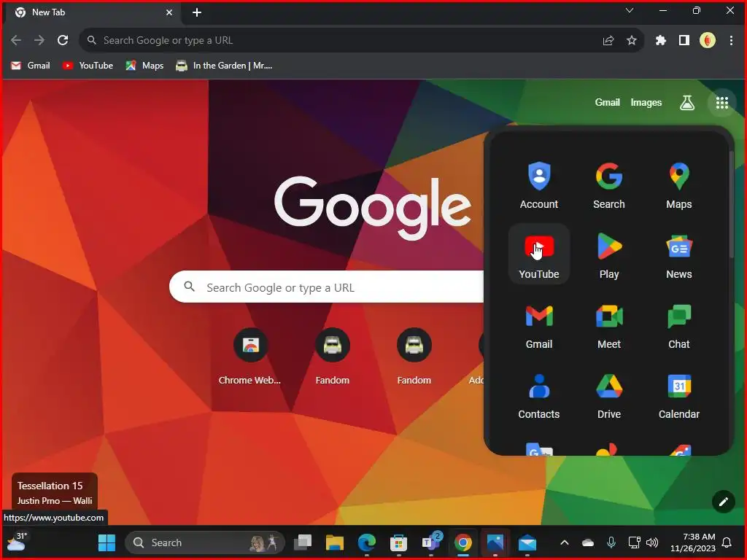Screen dimensions: 747x560
Task: Open volume control in system tray
Action: pos(651,542)
